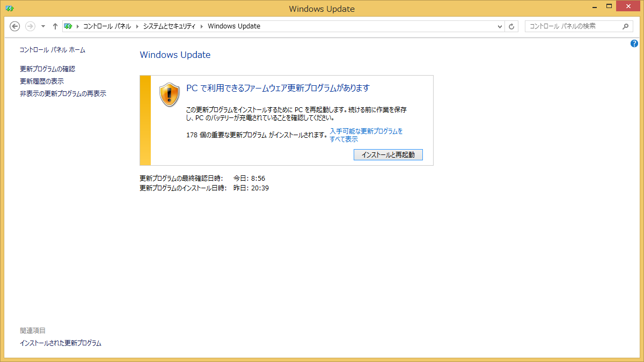Screen dimensions: 644x362
Task: Refresh the page with the refresh icon
Action: [512, 26]
